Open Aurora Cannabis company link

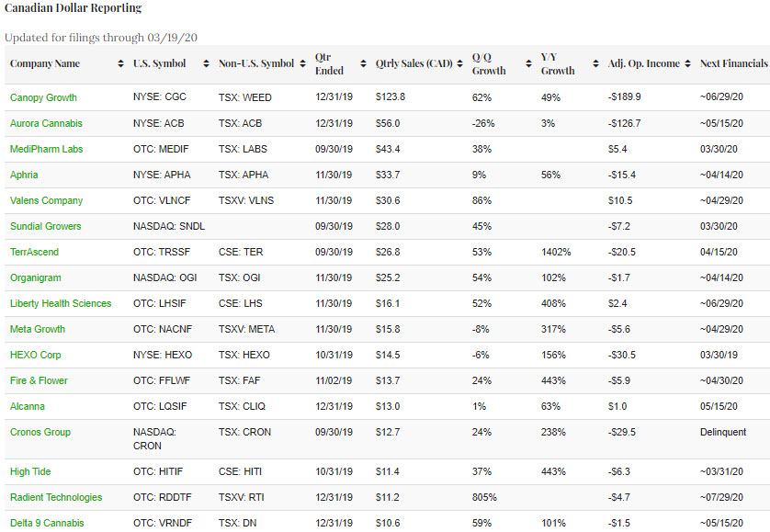coord(46,123)
